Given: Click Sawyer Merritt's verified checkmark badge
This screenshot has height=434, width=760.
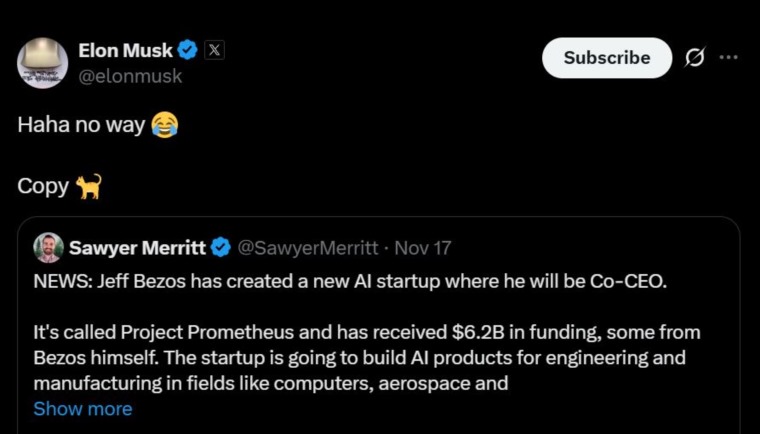Looking at the screenshot, I should tap(222, 248).
